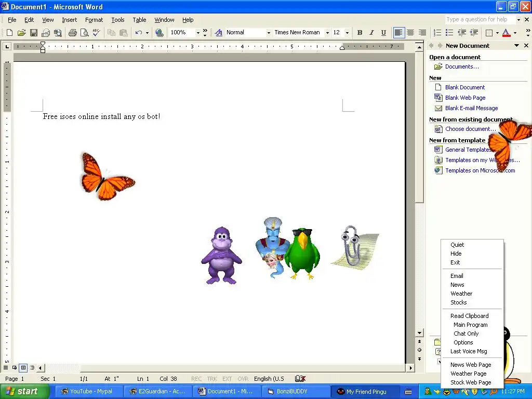The height and width of the screenshot is (399, 532).
Task: Open the Normal style dropdown
Action: click(x=269, y=33)
